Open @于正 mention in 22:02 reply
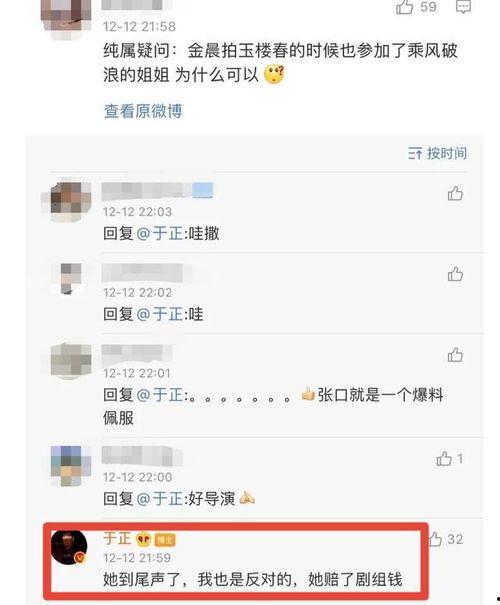The height and width of the screenshot is (605, 500). coord(160,314)
